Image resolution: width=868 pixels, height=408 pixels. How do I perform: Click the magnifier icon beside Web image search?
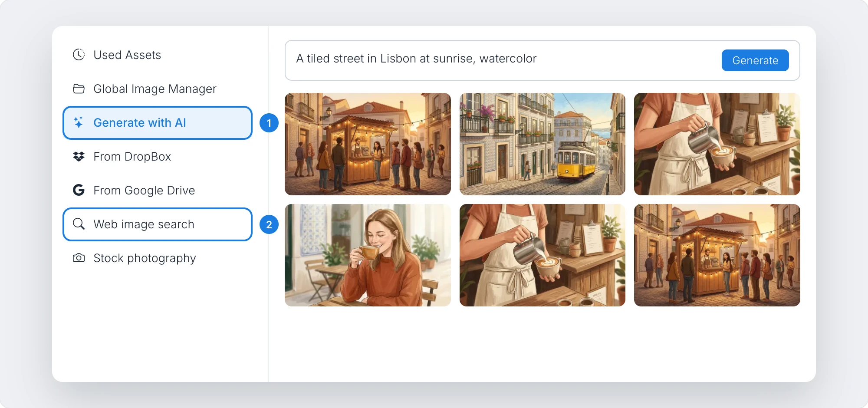point(79,224)
